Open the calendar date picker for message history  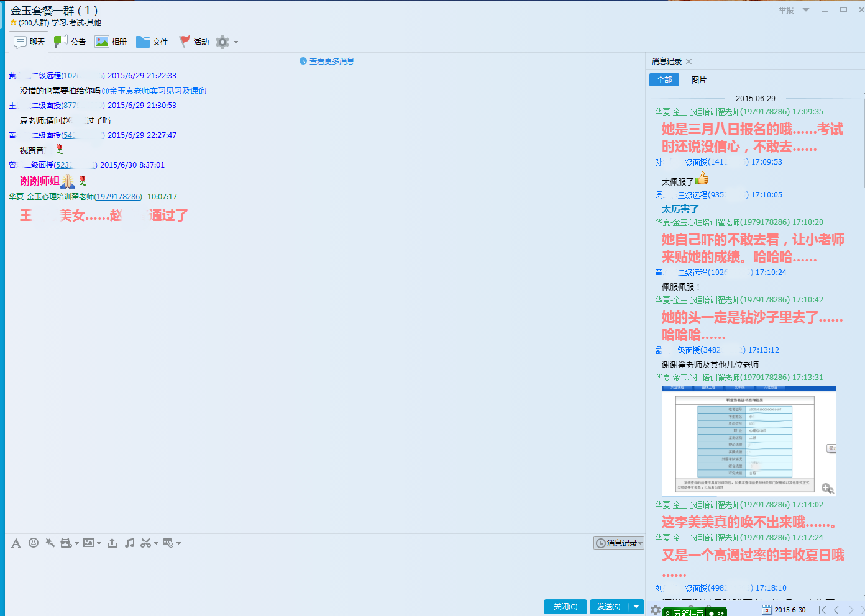(x=767, y=610)
